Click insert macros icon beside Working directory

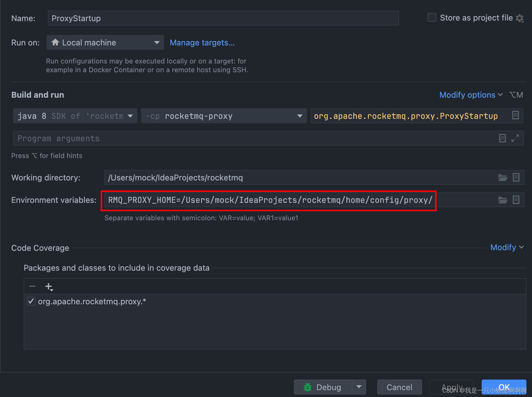pos(516,177)
